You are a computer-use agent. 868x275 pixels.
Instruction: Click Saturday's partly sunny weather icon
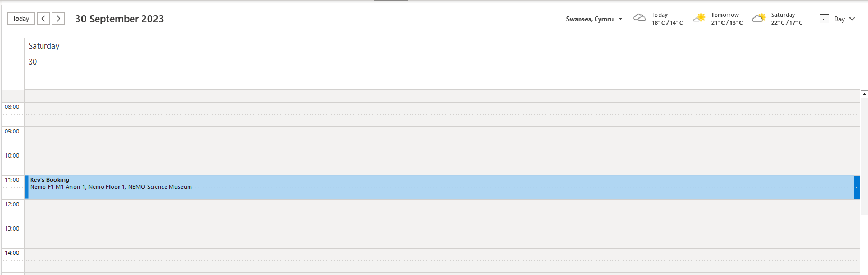tap(759, 18)
